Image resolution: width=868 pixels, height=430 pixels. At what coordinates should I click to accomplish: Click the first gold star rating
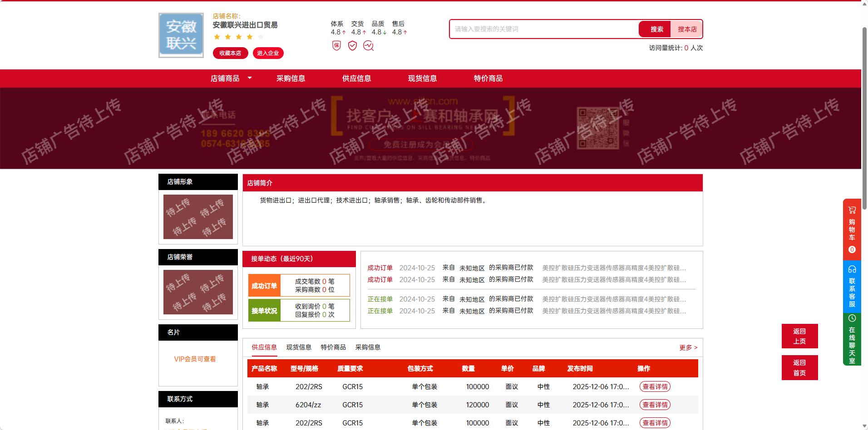point(217,37)
